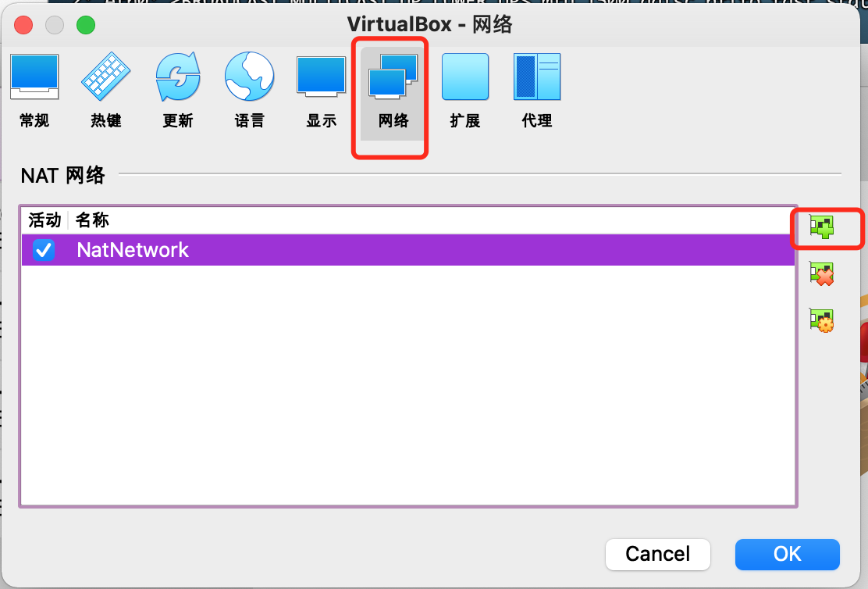The height and width of the screenshot is (589, 868).
Task: Click the 名称 column header
Action: pos(92,220)
